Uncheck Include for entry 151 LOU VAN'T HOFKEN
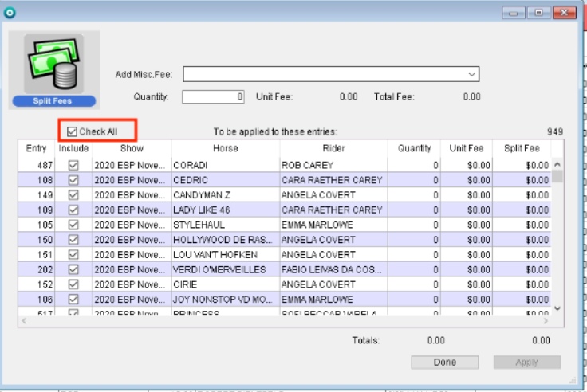 click(x=73, y=255)
